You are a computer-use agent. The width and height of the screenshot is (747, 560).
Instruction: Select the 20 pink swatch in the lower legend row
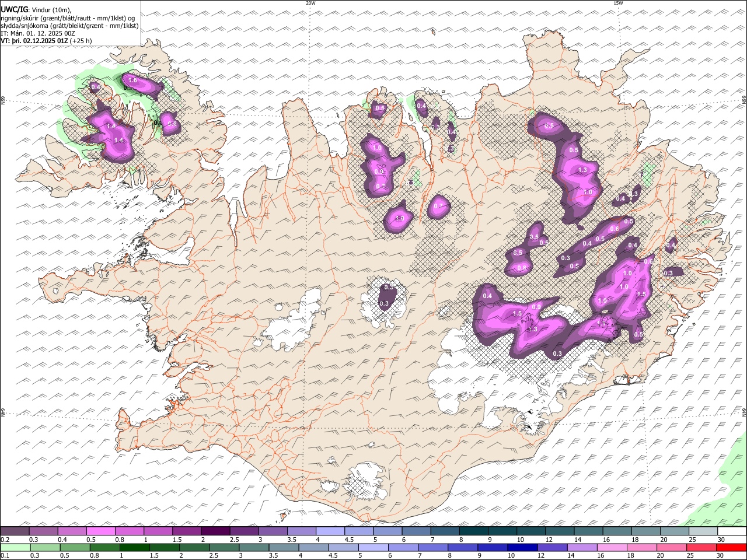672,548
